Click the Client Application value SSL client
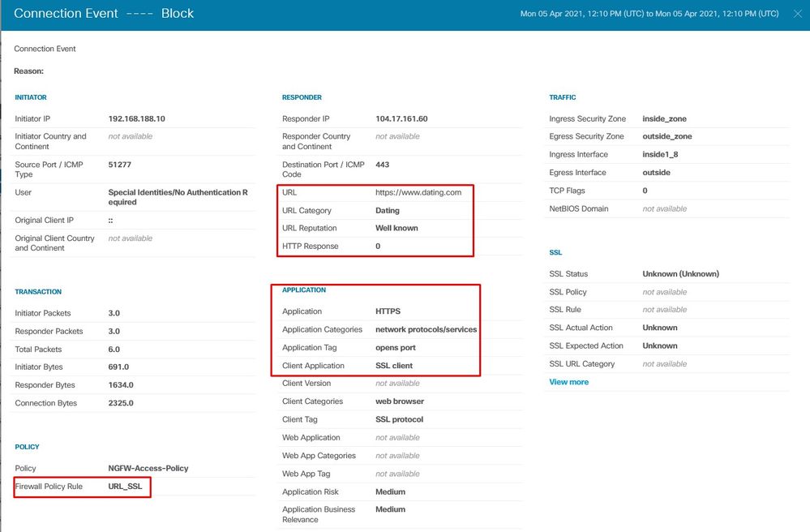The height and width of the screenshot is (532, 810). pyautogui.click(x=394, y=366)
